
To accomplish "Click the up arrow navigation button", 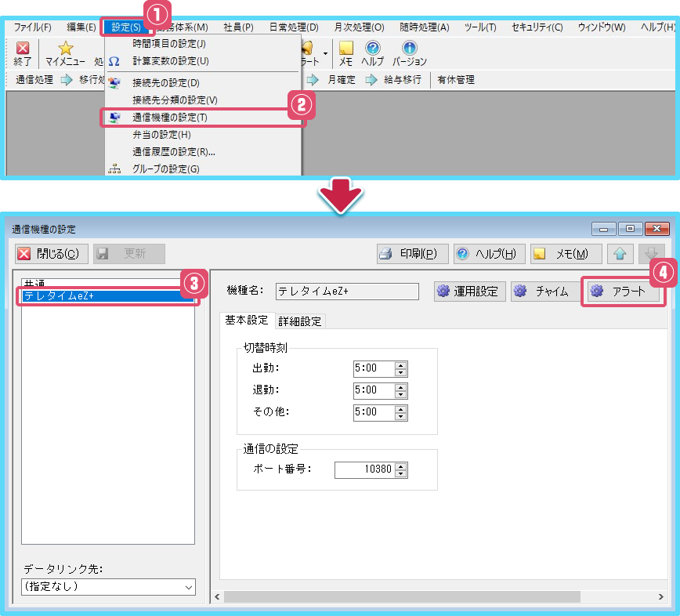I will point(620,254).
